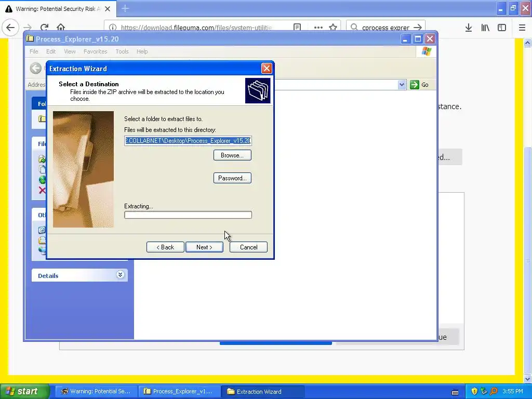The image size is (532, 399).
Task: Go Back in Extraction Wizard
Action: coord(165,247)
